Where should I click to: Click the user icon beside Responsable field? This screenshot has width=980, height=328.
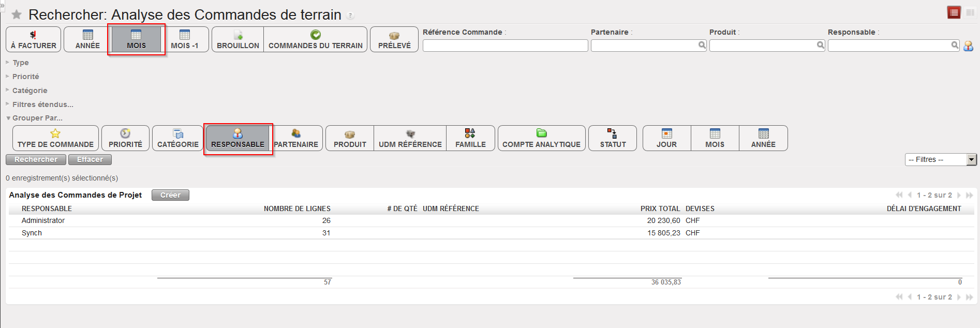coord(968,46)
